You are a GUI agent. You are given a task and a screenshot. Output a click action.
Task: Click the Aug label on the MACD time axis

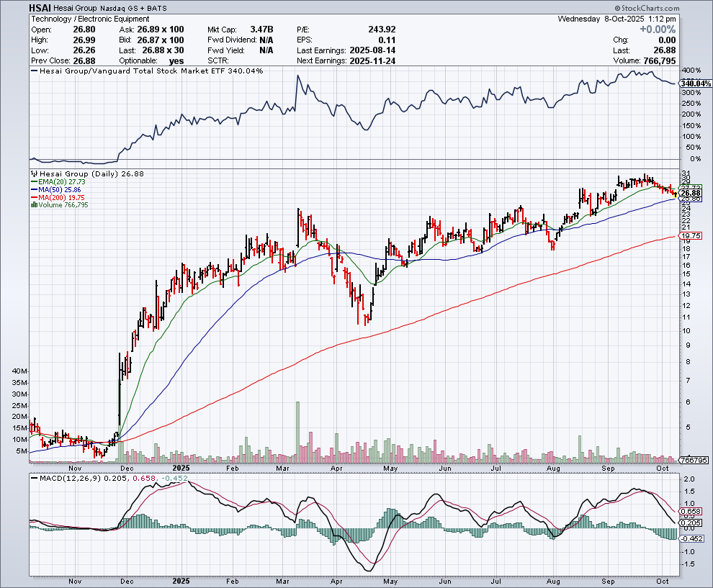click(x=553, y=581)
